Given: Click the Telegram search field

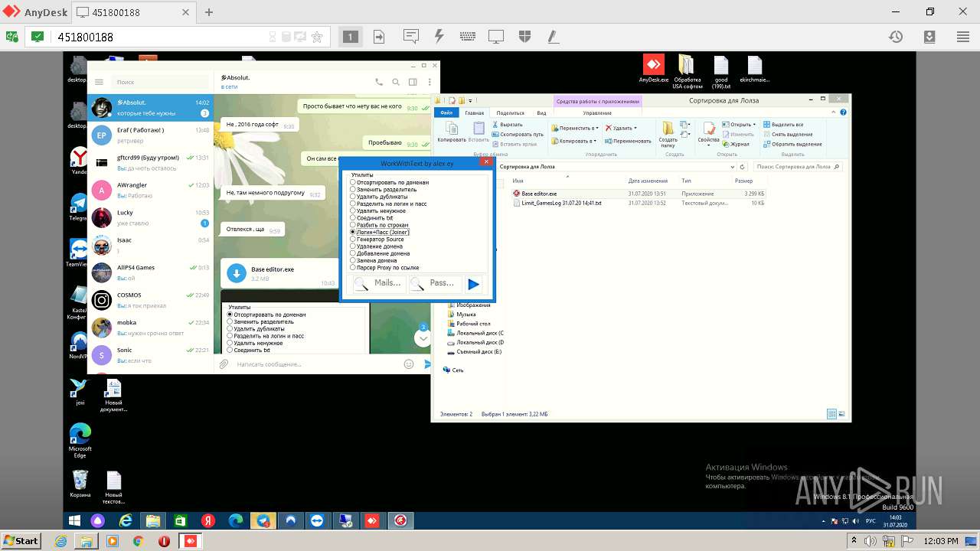Looking at the screenshot, I should pos(160,82).
